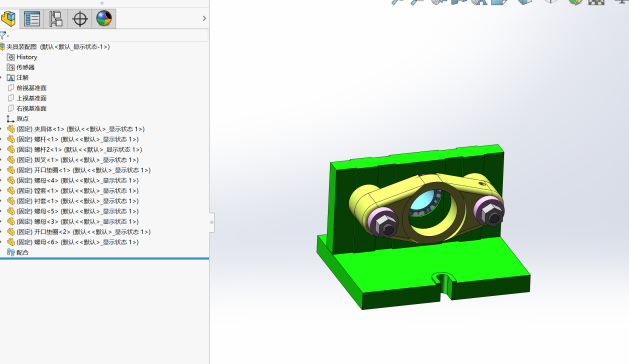
Task: Click the 螺母<5> component icon
Action: (11, 211)
